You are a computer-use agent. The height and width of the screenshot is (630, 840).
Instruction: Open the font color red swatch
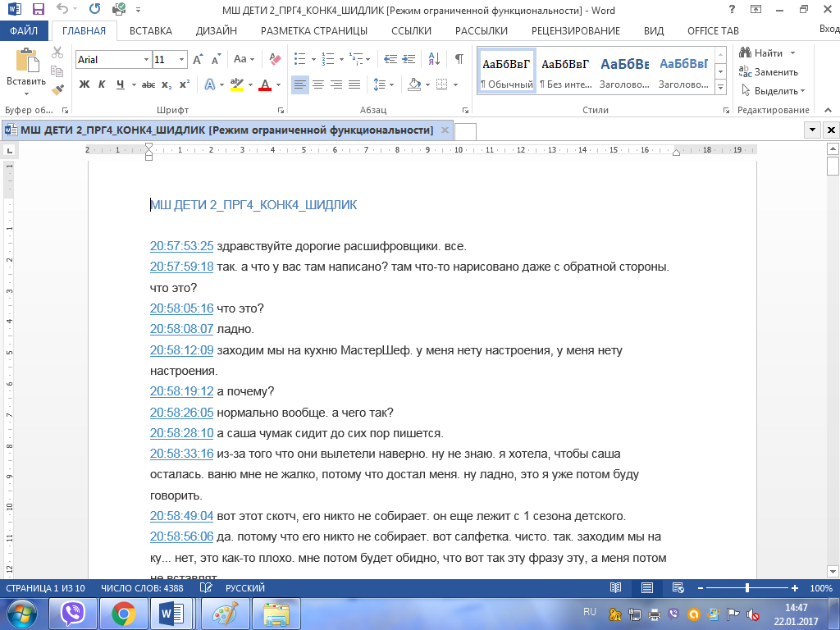265,84
